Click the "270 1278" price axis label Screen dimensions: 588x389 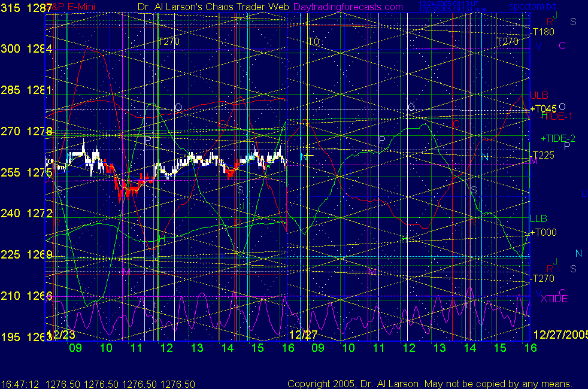pos(26,131)
